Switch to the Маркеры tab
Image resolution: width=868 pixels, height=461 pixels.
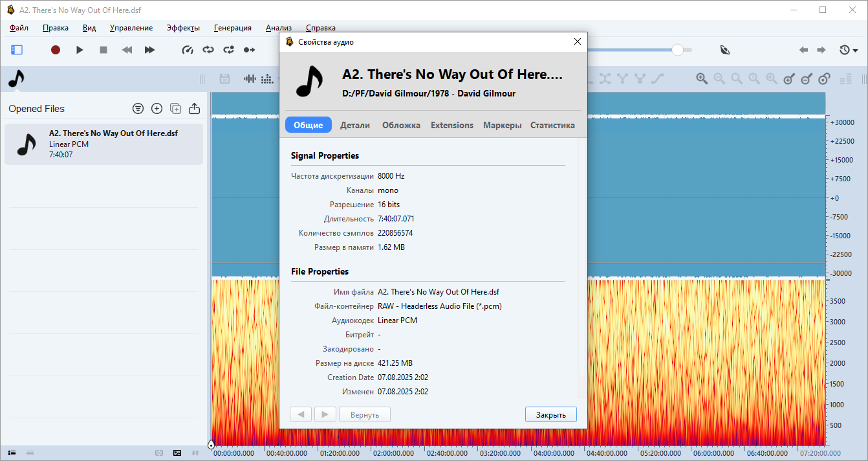click(503, 125)
